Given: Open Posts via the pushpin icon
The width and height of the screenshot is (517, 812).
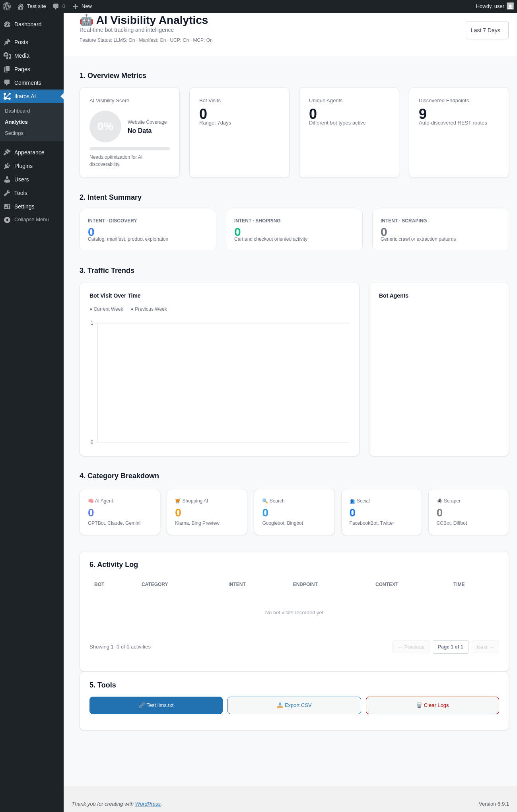Looking at the screenshot, I should [7, 42].
